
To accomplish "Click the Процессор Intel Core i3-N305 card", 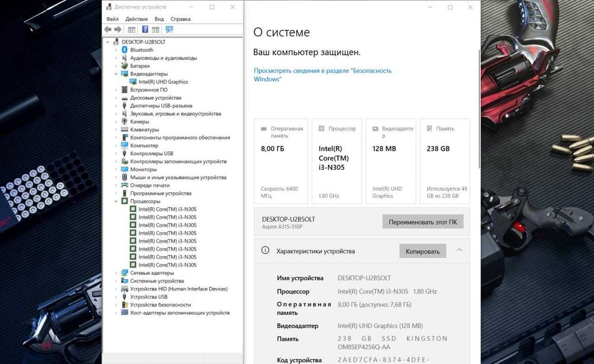I will tap(336, 162).
